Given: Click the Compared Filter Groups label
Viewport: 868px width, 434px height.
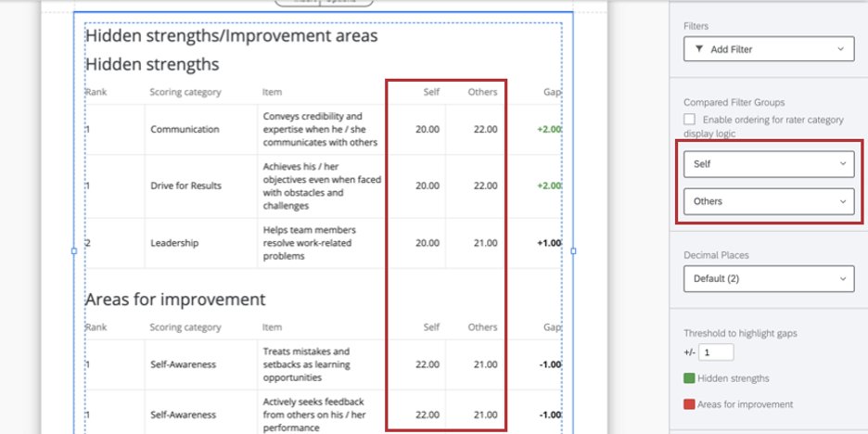Looking at the screenshot, I should (x=734, y=102).
